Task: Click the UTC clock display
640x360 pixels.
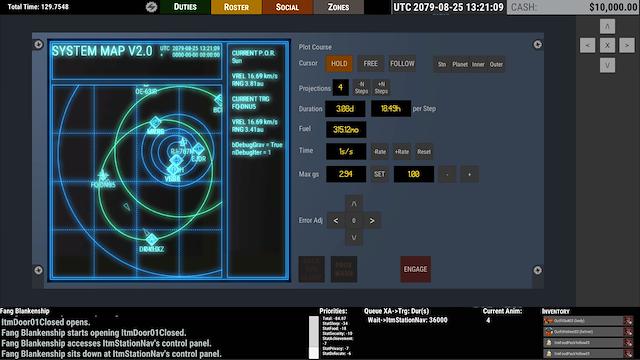Action: (x=448, y=7)
